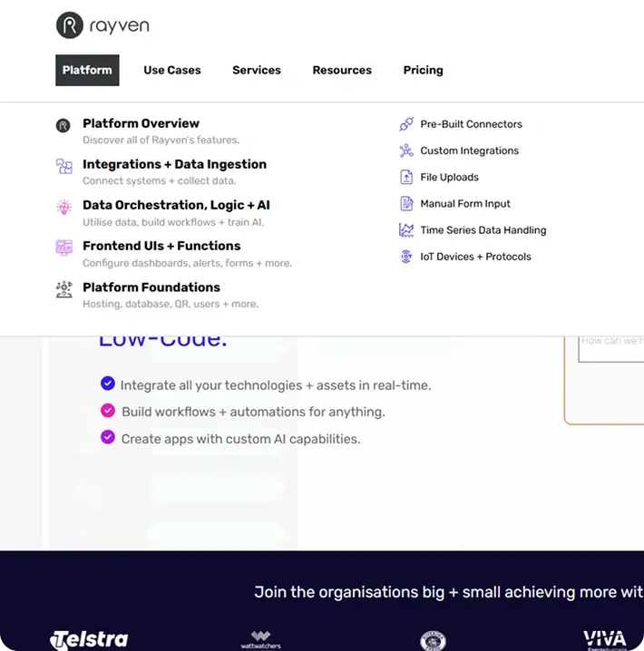
Task: Click the File Uploads icon
Action: point(406,178)
